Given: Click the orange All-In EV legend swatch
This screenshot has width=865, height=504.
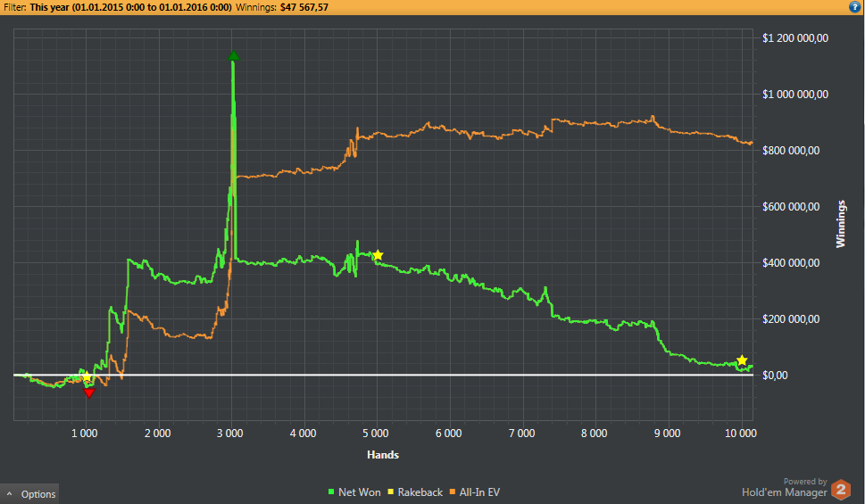Looking at the screenshot, I should (x=453, y=492).
